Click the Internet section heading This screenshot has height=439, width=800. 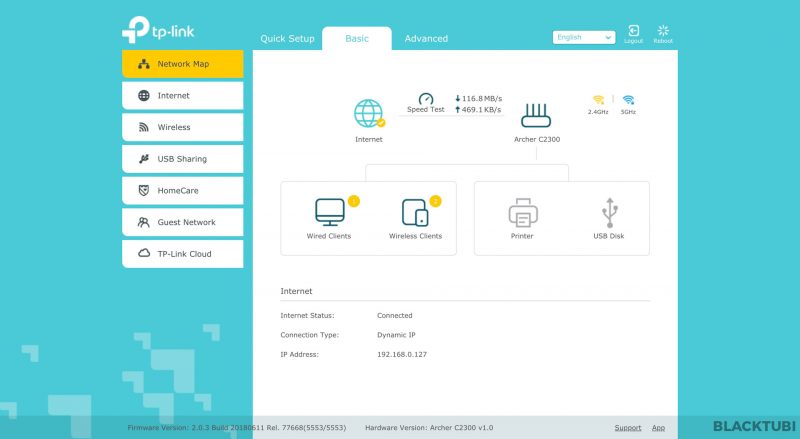(296, 291)
